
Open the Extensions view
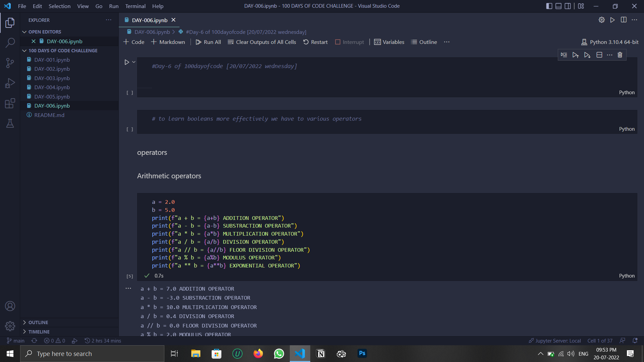(x=10, y=103)
